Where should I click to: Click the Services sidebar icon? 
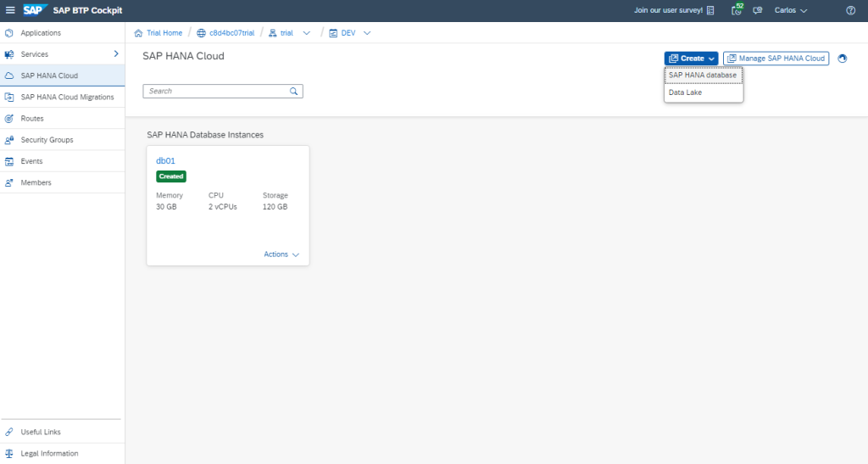coord(8,54)
